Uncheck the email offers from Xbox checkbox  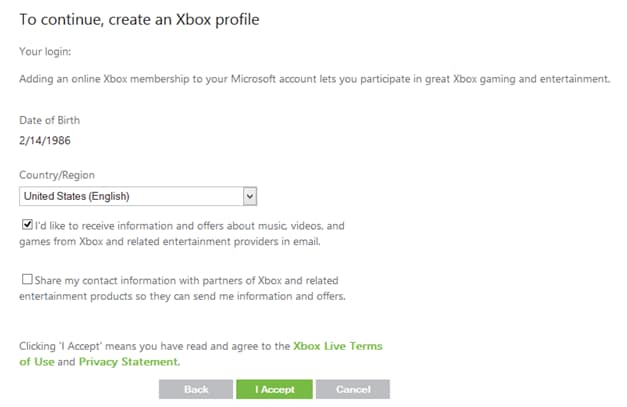(27, 226)
